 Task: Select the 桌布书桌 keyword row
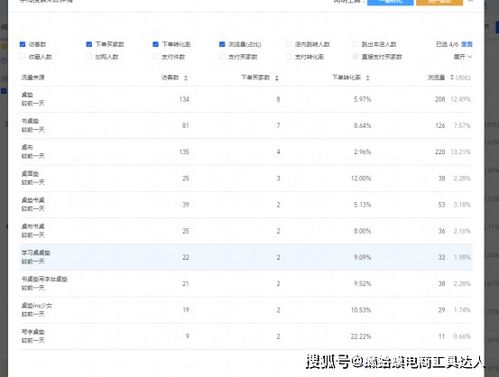tap(246, 231)
